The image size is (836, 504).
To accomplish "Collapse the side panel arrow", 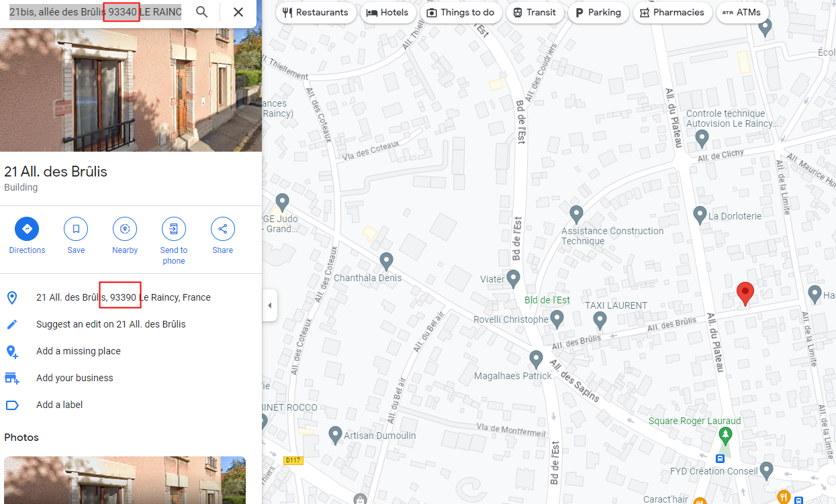I will (x=270, y=305).
